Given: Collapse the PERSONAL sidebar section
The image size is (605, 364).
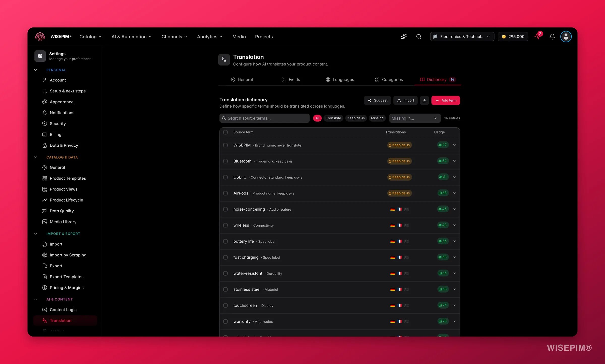Looking at the screenshot, I should [x=36, y=70].
